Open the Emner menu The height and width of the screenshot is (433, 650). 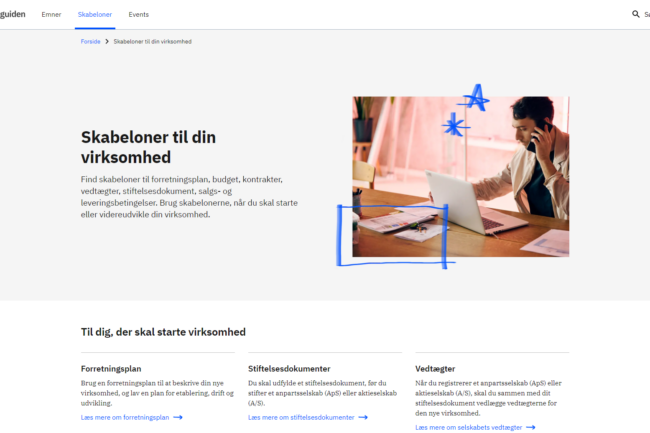click(51, 14)
